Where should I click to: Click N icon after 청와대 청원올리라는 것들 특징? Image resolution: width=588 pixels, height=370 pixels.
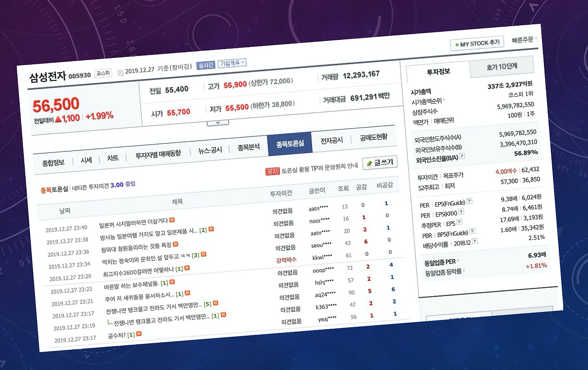pos(175,244)
